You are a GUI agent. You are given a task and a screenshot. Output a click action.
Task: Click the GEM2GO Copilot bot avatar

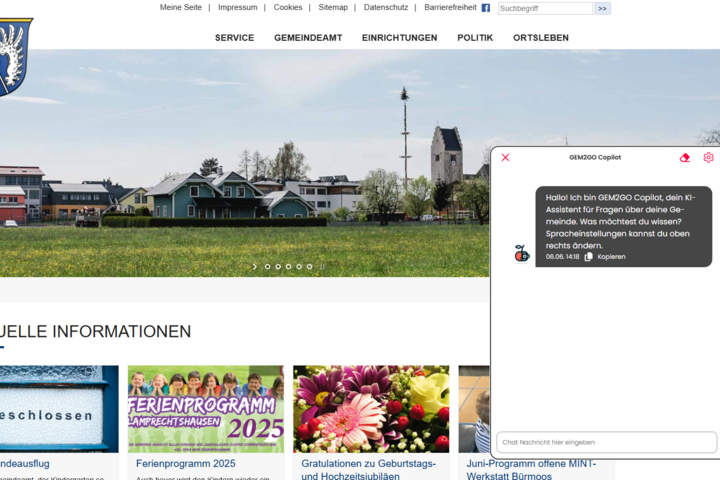522,254
